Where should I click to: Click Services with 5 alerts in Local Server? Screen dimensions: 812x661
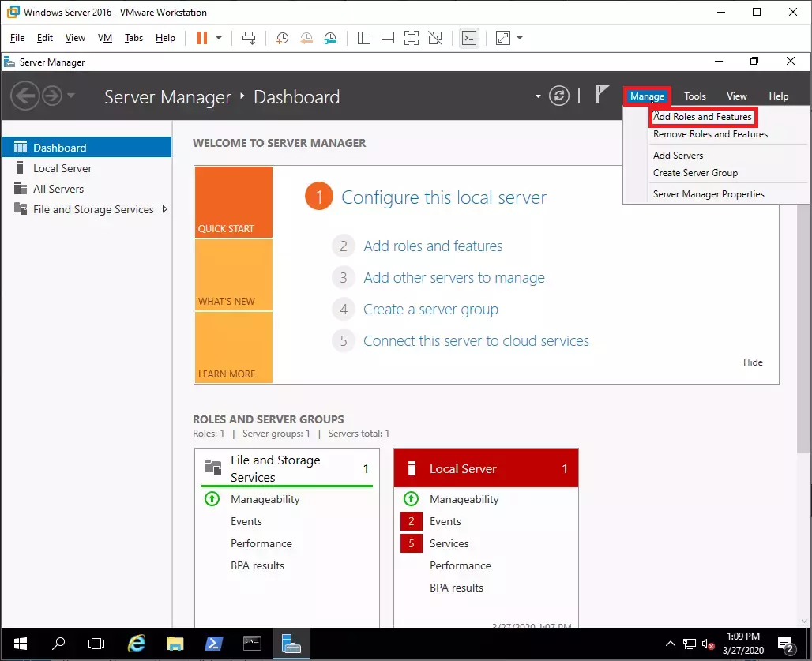[x=449, y=544]
